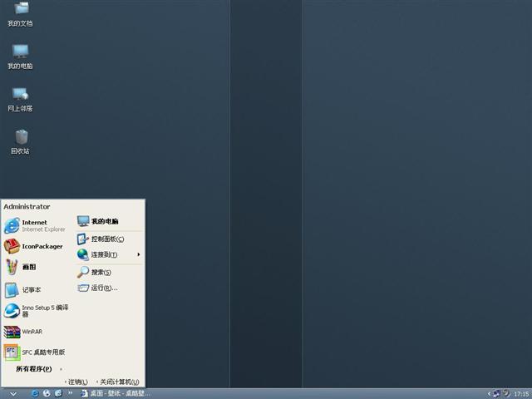Click the network tray icon

pos(497,393)
